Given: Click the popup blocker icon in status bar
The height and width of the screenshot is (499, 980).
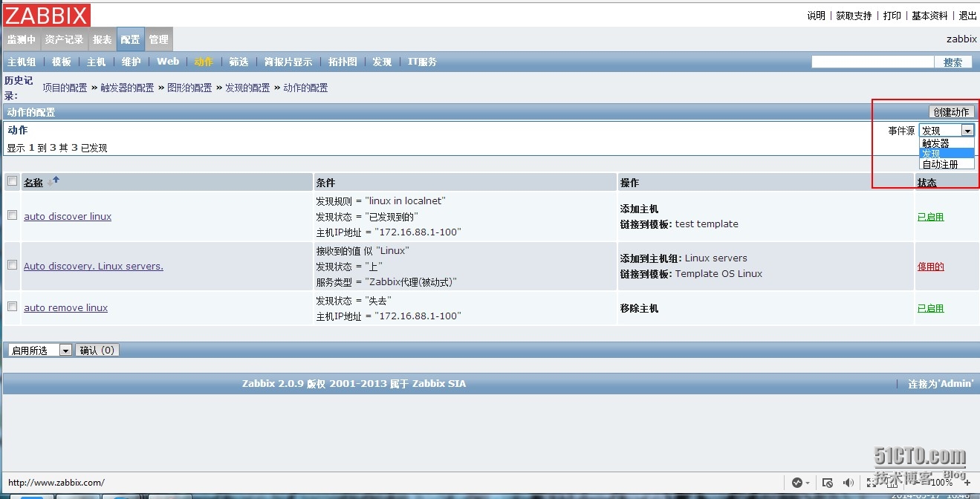Looking at the screenshot, I should [x=828, y=483].
